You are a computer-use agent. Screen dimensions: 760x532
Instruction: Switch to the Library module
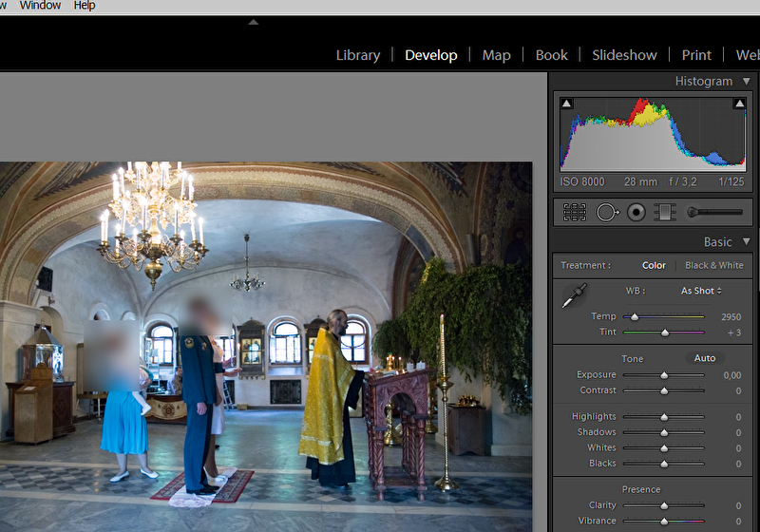(358, 55)
